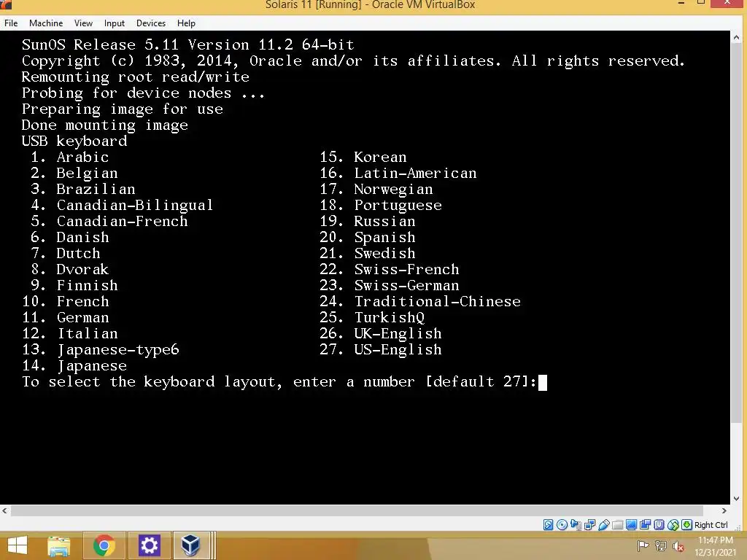
Task: Click the '4. Canadian-Bilingual' option text
Action: tap(122, 205)
